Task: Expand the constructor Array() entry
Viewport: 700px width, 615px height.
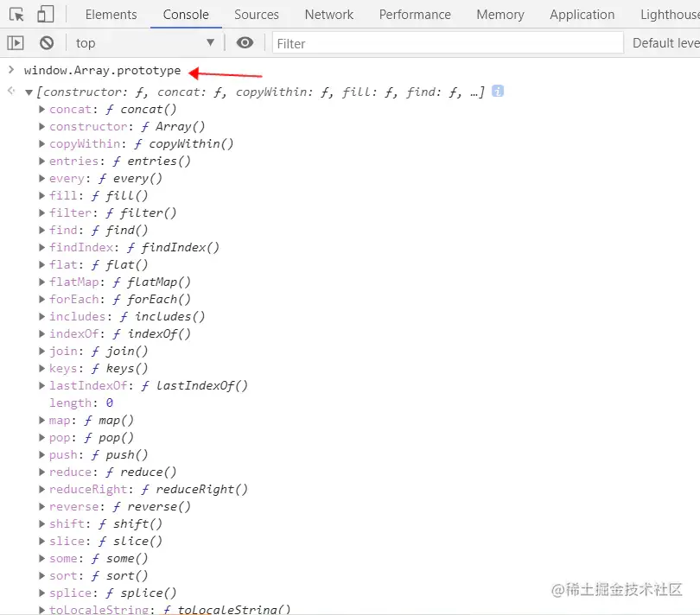Action: [41, 127]
